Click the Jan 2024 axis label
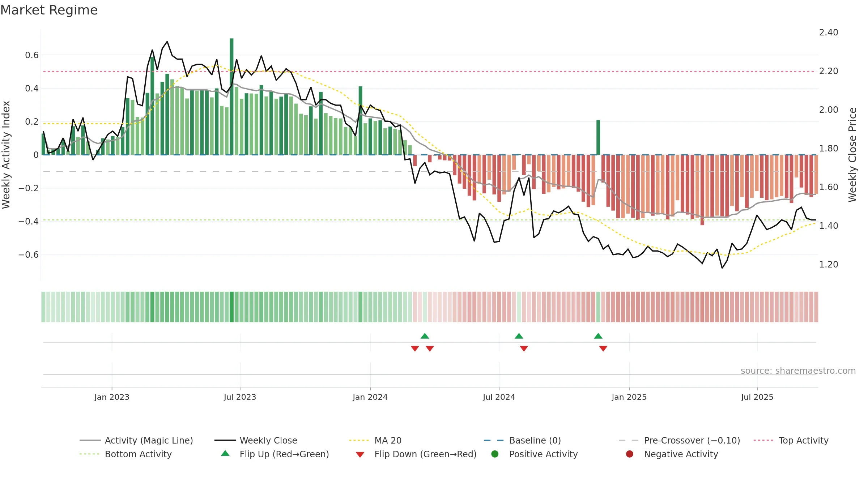868x488 pixels. point(370,397)
